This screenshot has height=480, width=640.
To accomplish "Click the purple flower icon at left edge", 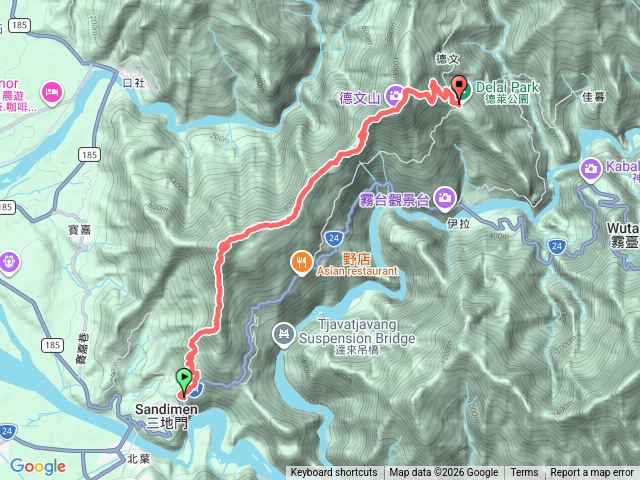I will coord(8,263).
